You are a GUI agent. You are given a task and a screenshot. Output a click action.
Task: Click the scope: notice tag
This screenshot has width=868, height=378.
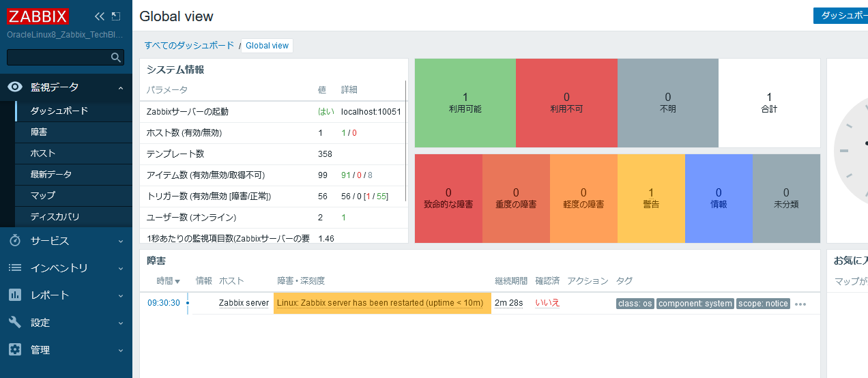[763, 304]
